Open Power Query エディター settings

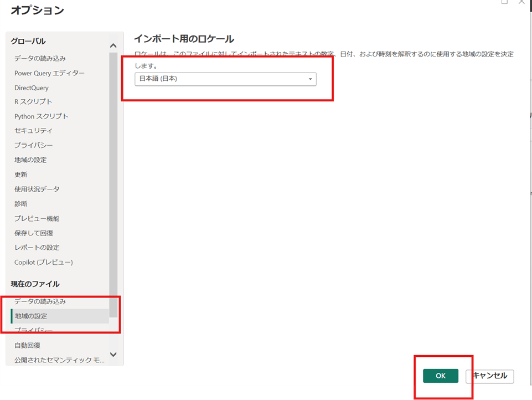pos(49,73)
